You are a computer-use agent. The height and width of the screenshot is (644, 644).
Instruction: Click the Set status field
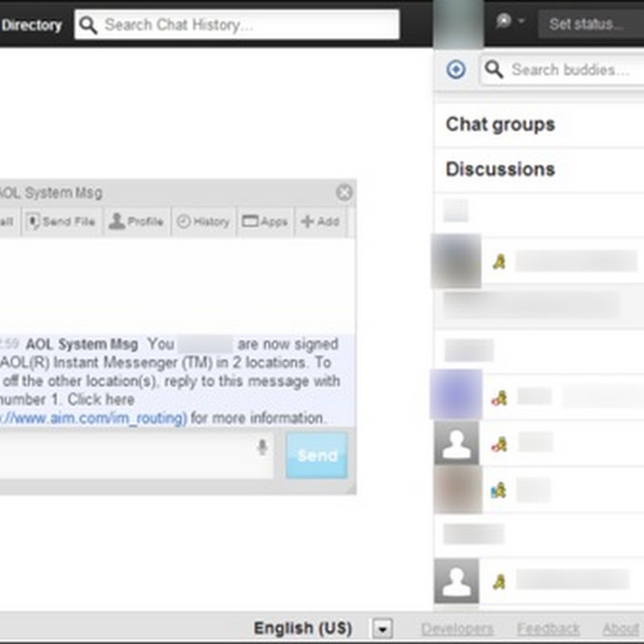tap(592, 24)
